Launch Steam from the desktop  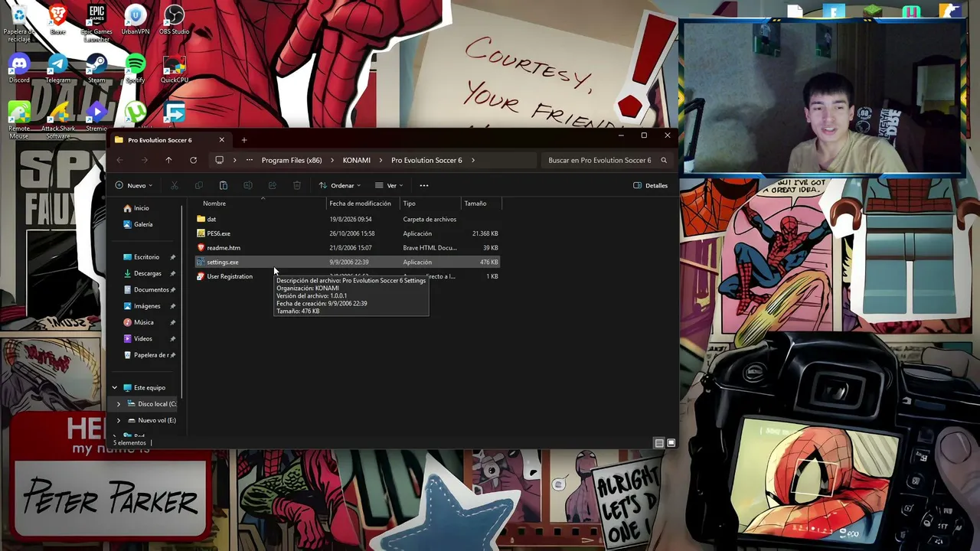[x=96, y=68]
